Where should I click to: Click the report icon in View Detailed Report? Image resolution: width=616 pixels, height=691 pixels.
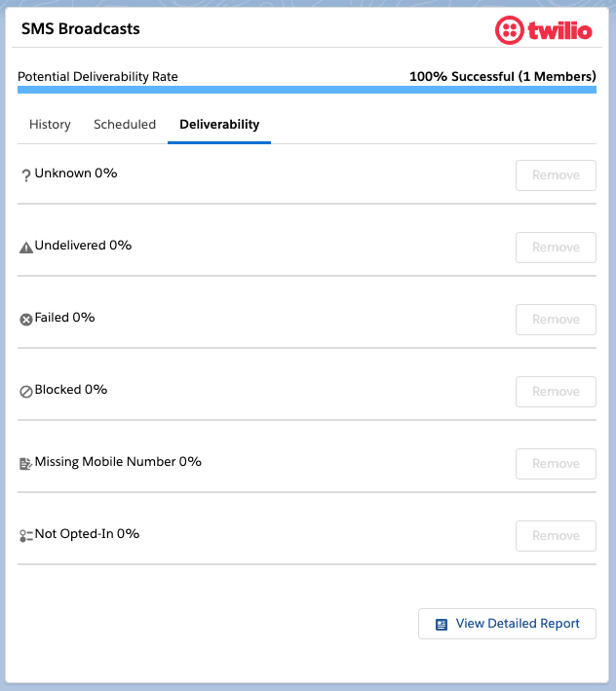point(442,625)
